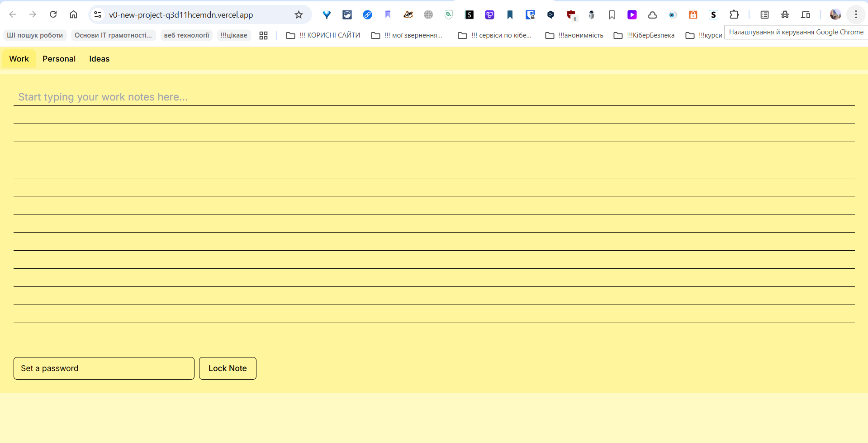
Task: Switch to the Personal tab
Action: [59, 59]
